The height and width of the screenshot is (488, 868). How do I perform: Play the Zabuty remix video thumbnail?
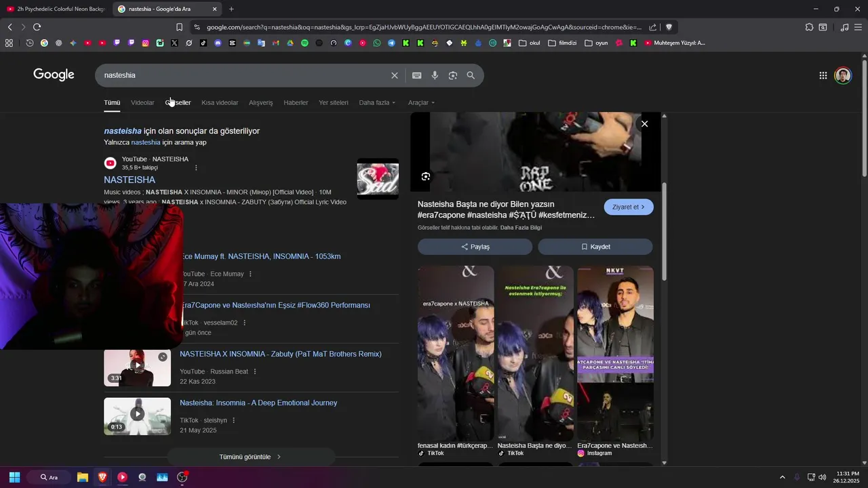point(137,367)
